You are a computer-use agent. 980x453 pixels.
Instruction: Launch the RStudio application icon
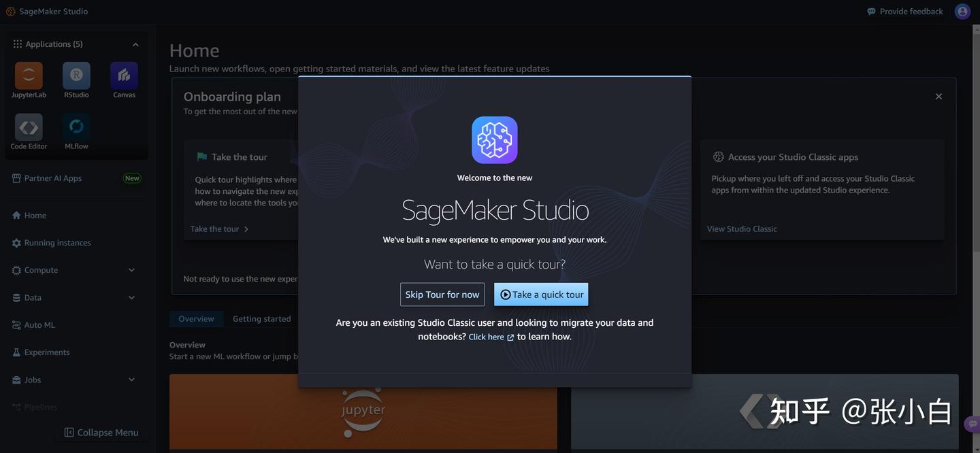click(76, 75)
